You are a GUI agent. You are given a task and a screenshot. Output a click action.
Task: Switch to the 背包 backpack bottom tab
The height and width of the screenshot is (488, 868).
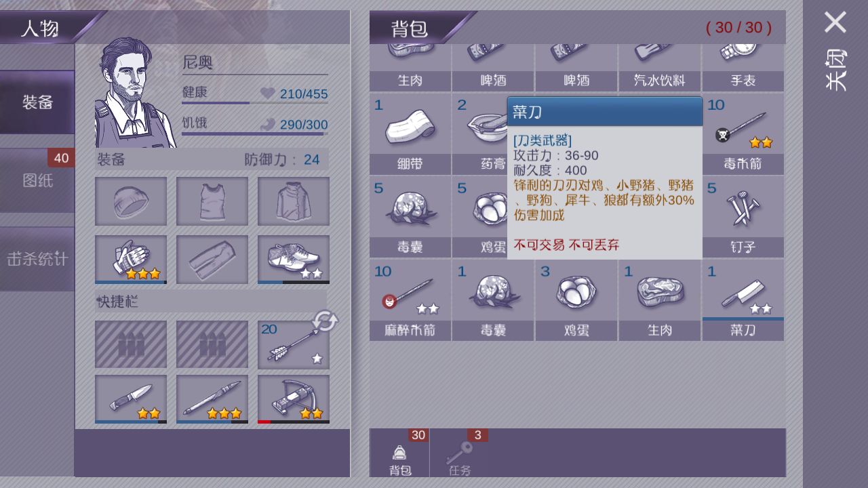[x=399, y=453]
